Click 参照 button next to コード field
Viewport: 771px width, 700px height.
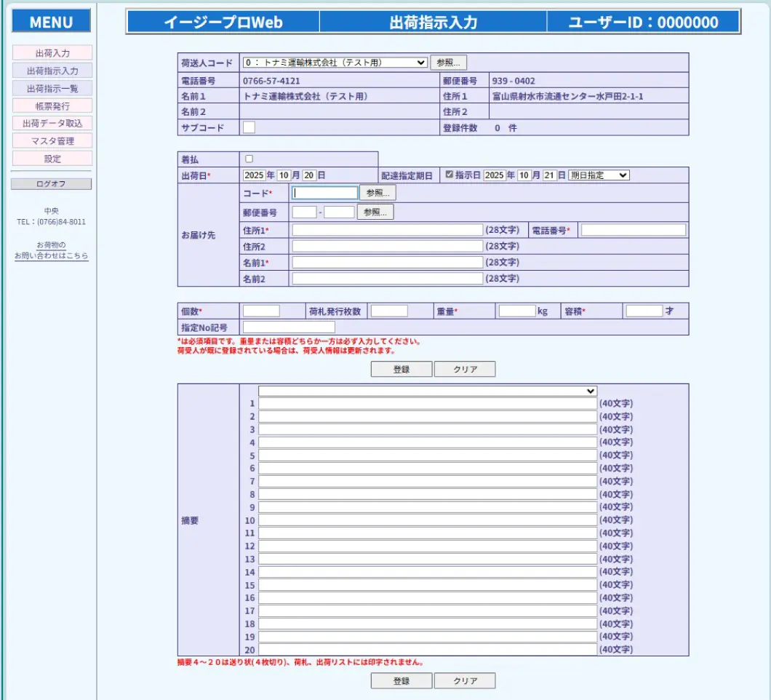377,193
